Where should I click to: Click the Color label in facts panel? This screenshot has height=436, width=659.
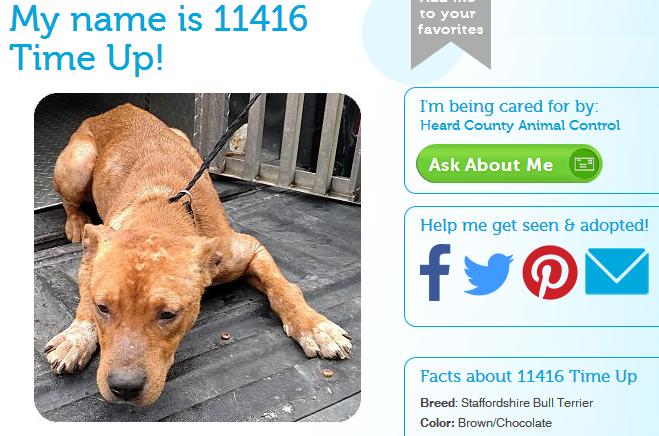(x=437, y=423)
